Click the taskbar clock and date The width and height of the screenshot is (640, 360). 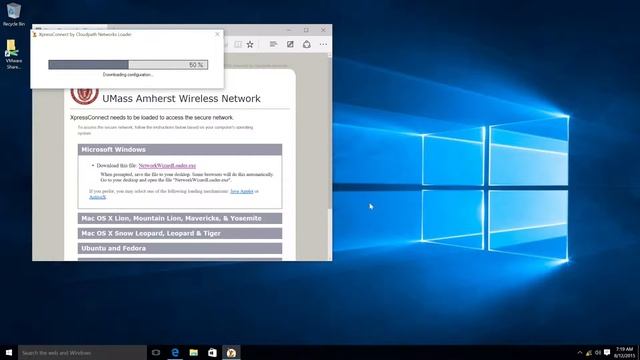click(x=624, y=353)
